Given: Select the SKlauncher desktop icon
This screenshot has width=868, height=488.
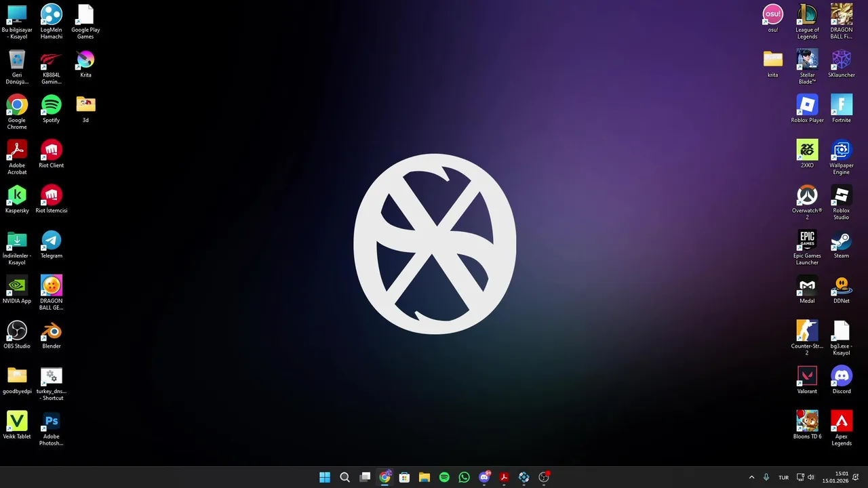Looking at the screenshot, I should (x=842, y=64).
